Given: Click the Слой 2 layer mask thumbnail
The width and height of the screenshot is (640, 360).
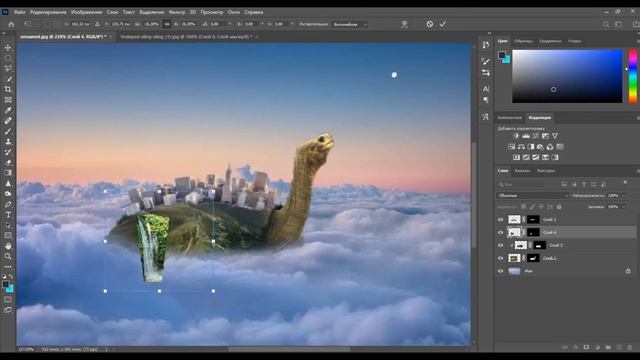Looking at the screenshot, I should coord(533,220).
